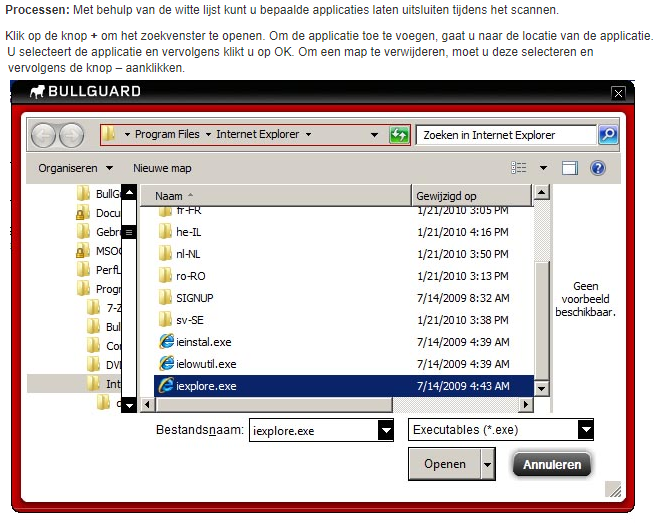This screenshot has width=659, height=525.
Task: Click the arrow beside the Openen button
Action: pos(488,464)
